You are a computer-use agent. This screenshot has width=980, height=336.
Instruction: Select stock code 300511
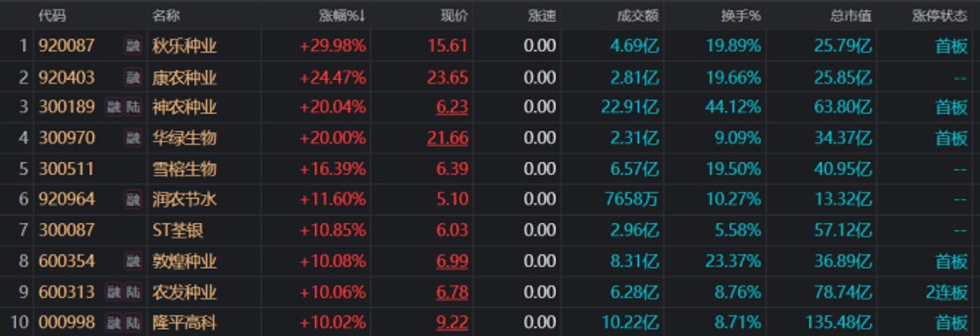pyautogui.click(x=67, y=168)
